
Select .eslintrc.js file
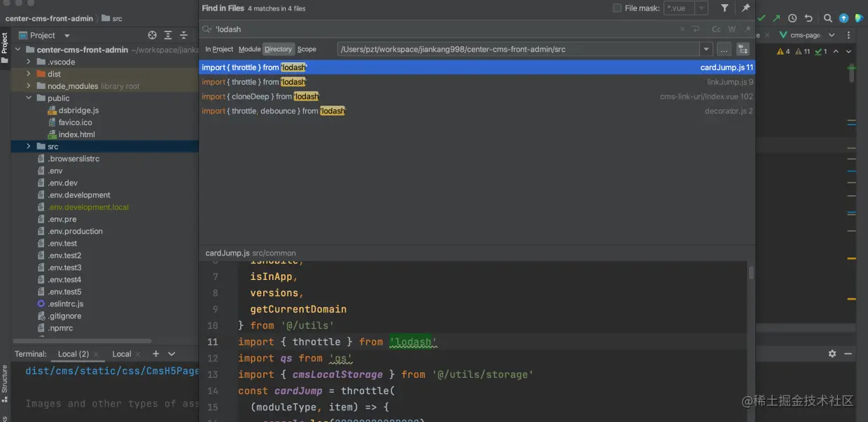pos(65,304)
